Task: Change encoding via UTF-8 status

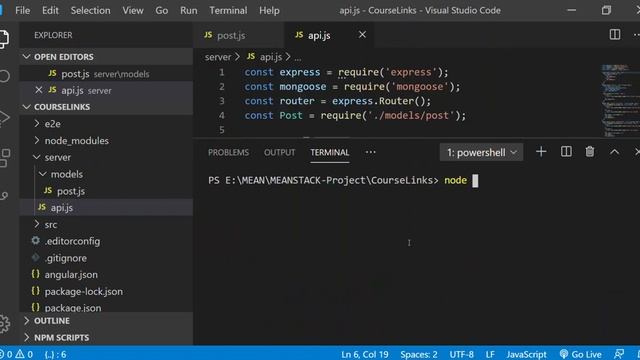Action: pyautogui.click(x=461, y=354)
